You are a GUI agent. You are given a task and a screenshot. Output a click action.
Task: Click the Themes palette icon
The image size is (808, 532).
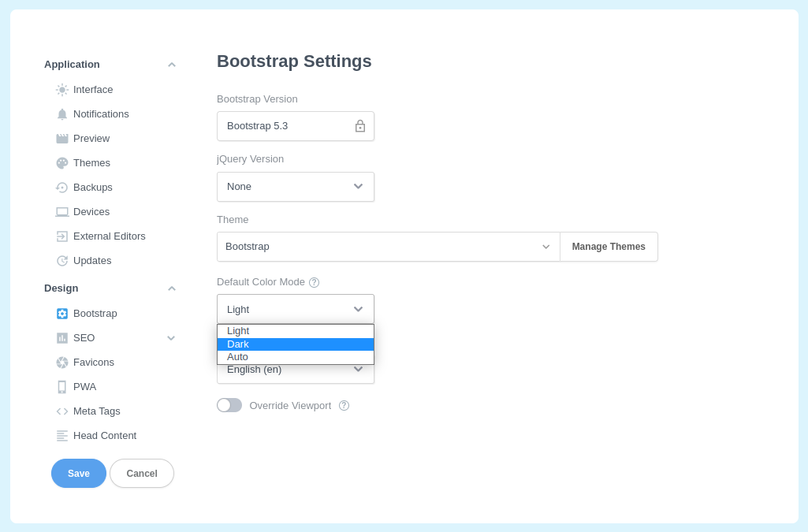pyautogui.click(x=62, y=163)
